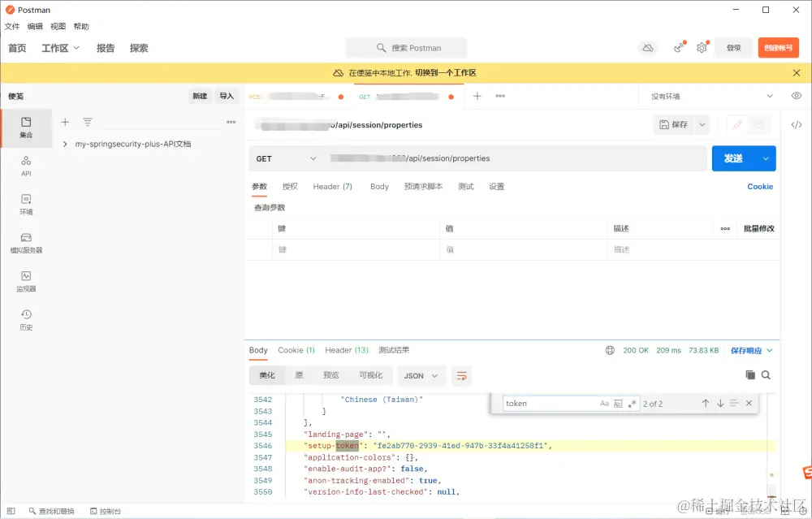Open the File menu
Viewport: 812px width, 519px height.
[12, 27]
